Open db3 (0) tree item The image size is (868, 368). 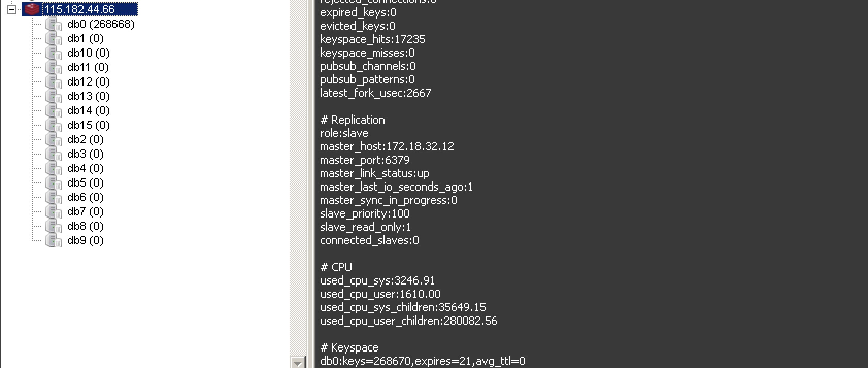(86, 154)
